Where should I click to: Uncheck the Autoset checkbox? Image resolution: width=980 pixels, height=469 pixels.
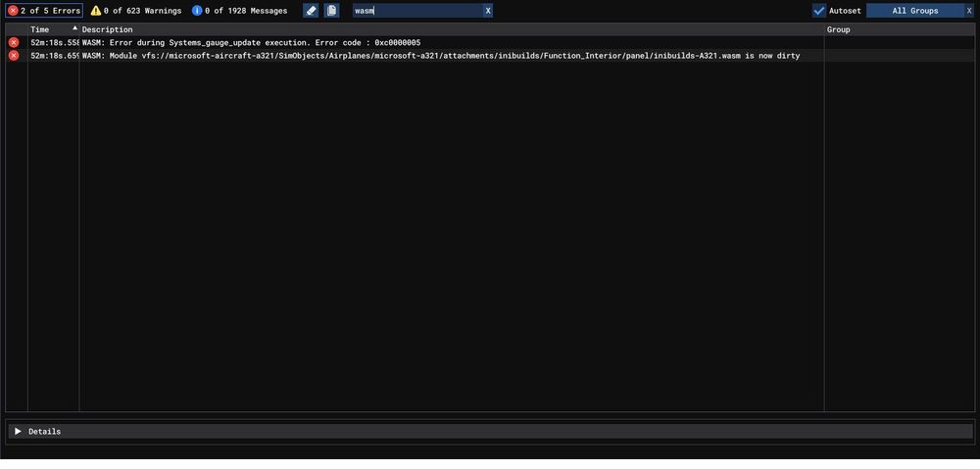(x=819, y=11)
